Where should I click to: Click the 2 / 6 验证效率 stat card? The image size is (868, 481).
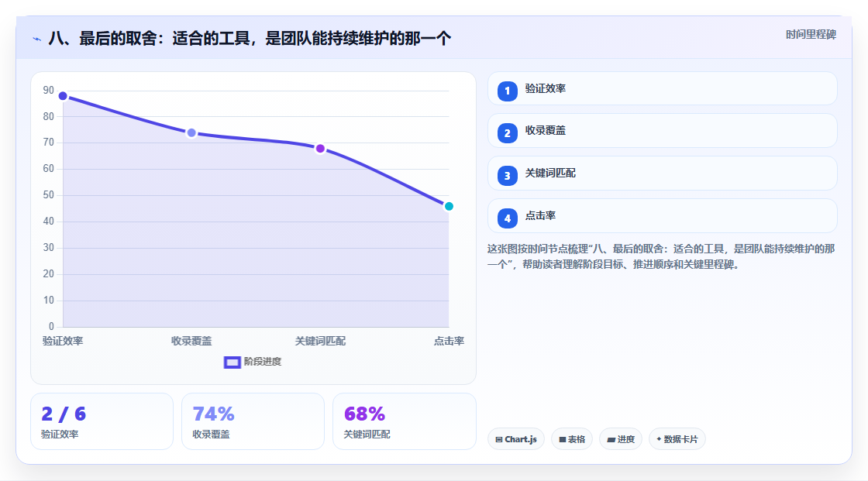(102, 421)
